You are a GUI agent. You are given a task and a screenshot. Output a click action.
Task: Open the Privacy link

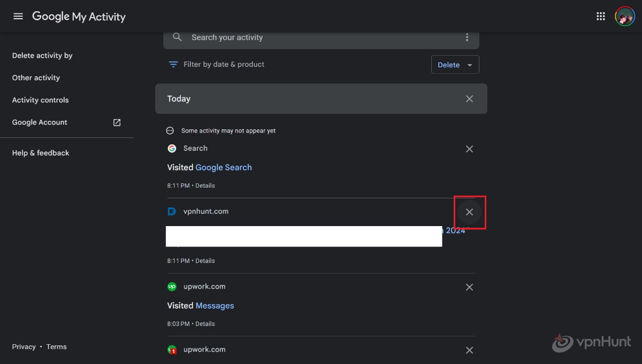pos(24,347)
